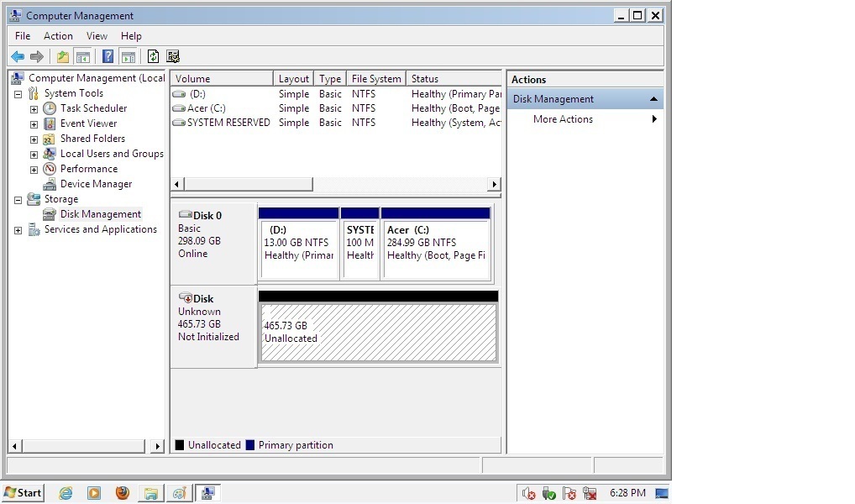Open the File menu
The width and height of the screenshot is (855, 504).
(x=23, y=36)
